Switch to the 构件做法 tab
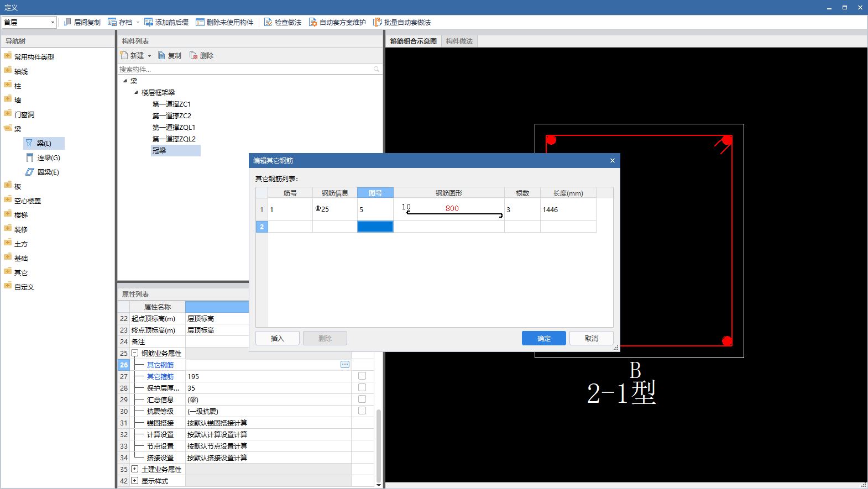868x489 pixels. pos(459,41)
